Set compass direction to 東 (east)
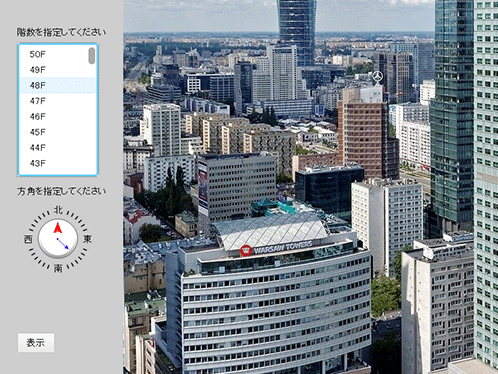The image size is (498, 374). pyautogui.click(x=87, y=239)
